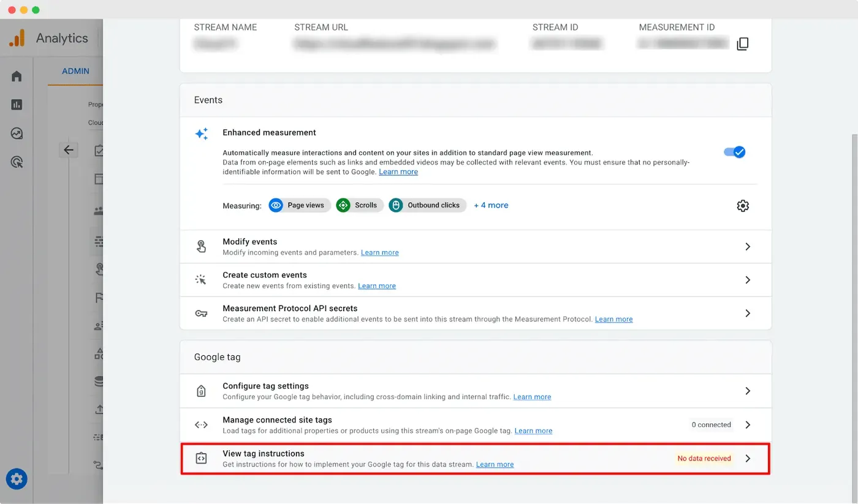Image resolution: width=858 pixels, height=504 pixels.
Task: Open Learn more for Measurement Protocol
Action: [613, 319]
